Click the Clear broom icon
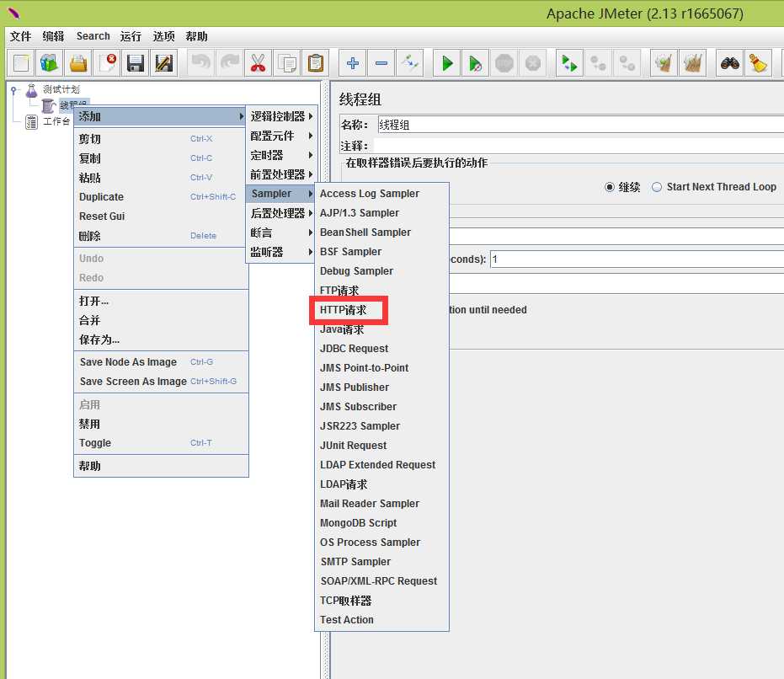The height and width of the screenshot is (679, 784). point(664,63)
